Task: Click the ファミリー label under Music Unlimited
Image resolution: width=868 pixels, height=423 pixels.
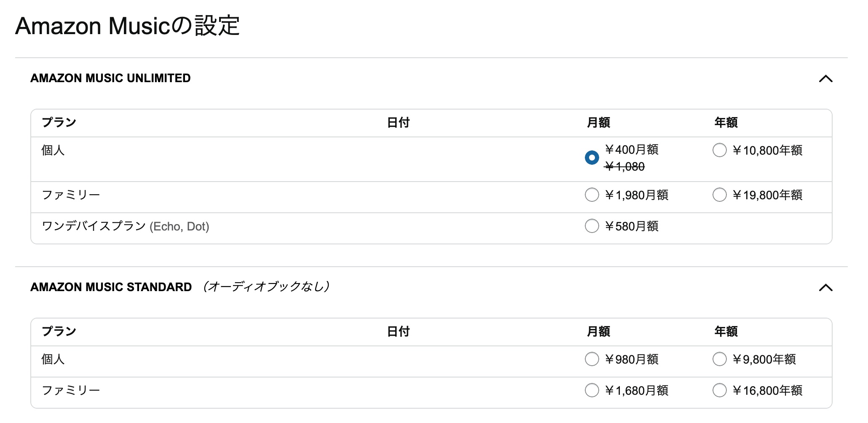Action: coord(71,195)
